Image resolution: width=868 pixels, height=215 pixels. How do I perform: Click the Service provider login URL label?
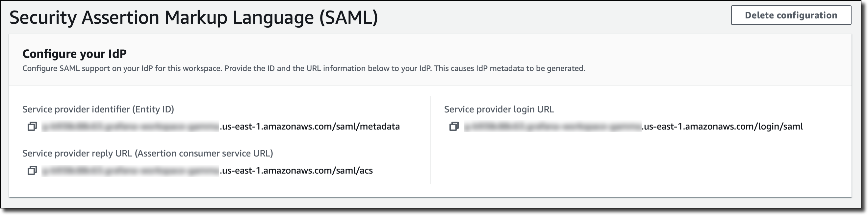(499, 109)
